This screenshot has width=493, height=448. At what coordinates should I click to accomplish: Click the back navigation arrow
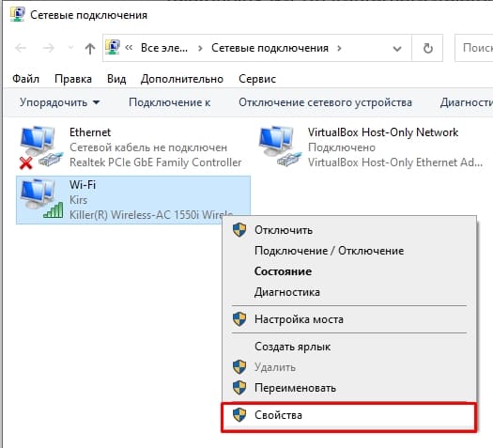(x=21, y=48)
